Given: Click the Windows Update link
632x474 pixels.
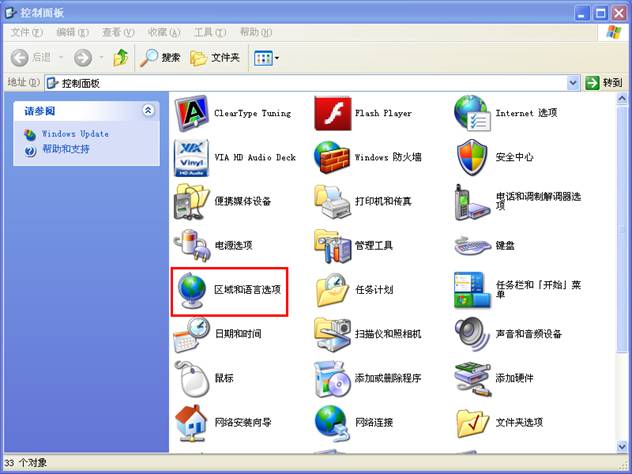Looking at the screenshot, I should (x=74, y=133).
